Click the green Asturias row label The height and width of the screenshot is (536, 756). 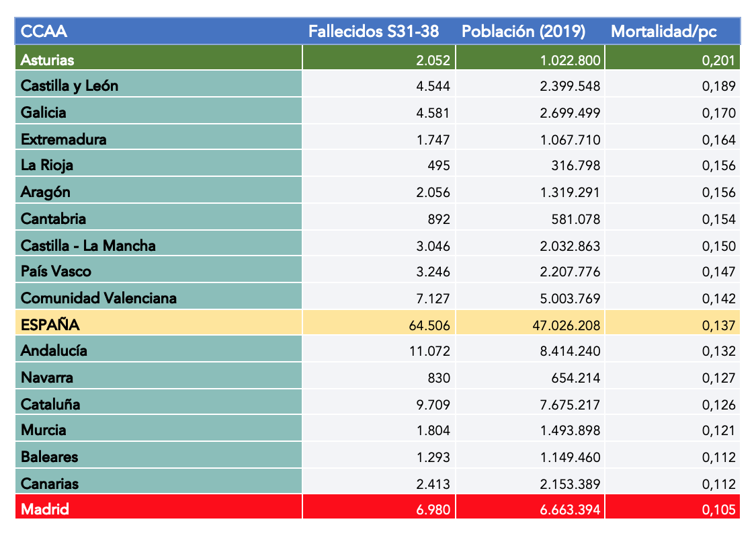[48, 60]
